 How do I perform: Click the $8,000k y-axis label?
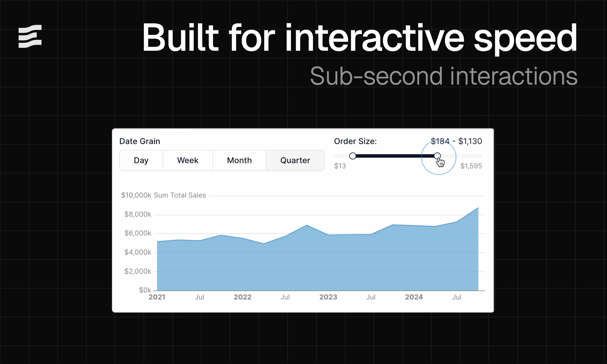point(138,214)
